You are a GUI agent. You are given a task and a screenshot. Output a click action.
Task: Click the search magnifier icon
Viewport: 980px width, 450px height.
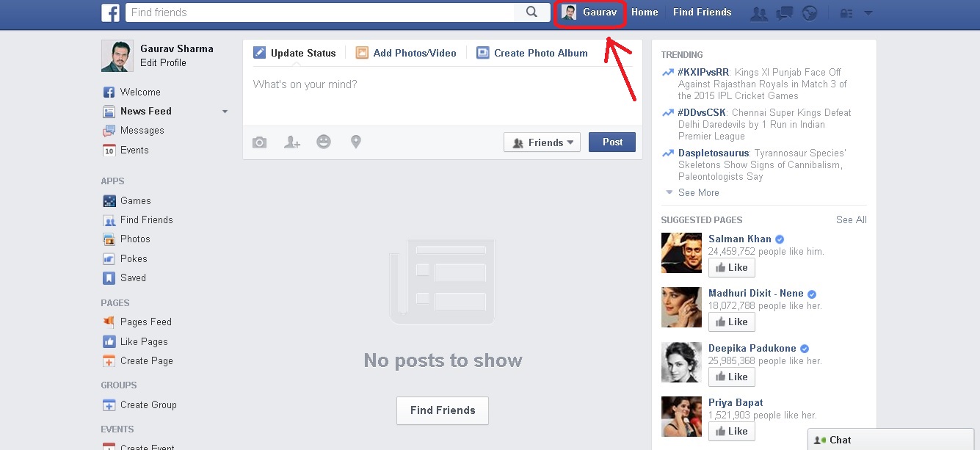532,12
